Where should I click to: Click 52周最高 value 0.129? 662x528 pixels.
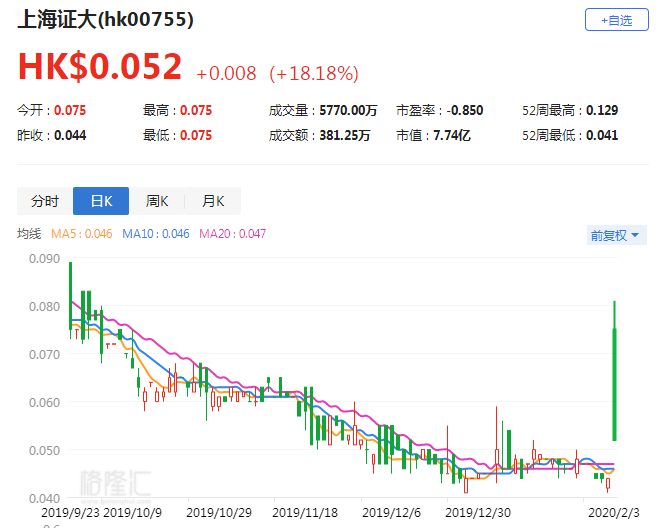602,111
